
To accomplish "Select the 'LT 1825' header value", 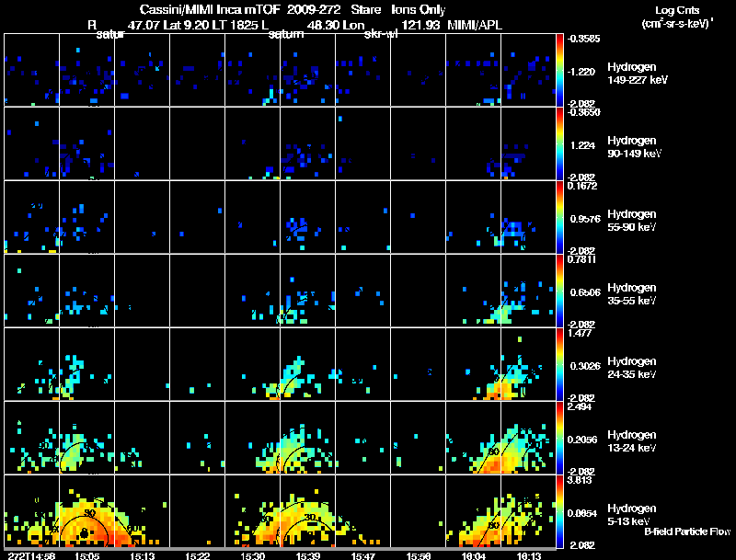I will coord(235,25).
